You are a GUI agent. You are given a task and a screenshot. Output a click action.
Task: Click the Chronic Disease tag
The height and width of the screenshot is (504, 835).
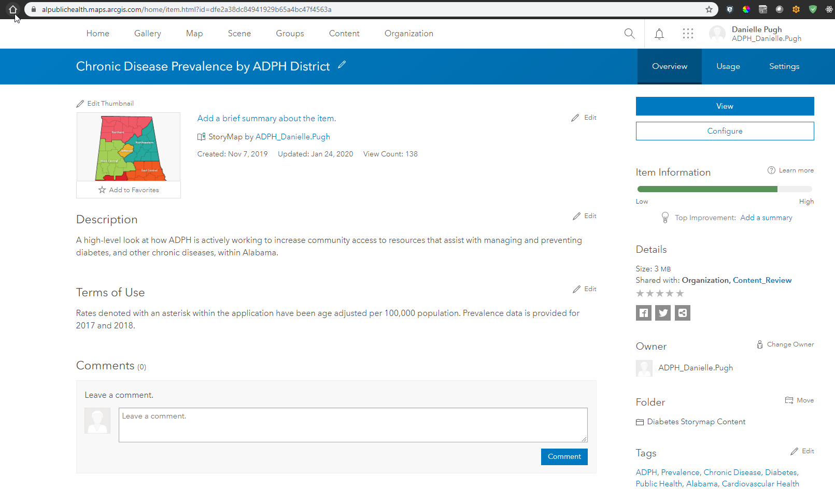point(732,472)
